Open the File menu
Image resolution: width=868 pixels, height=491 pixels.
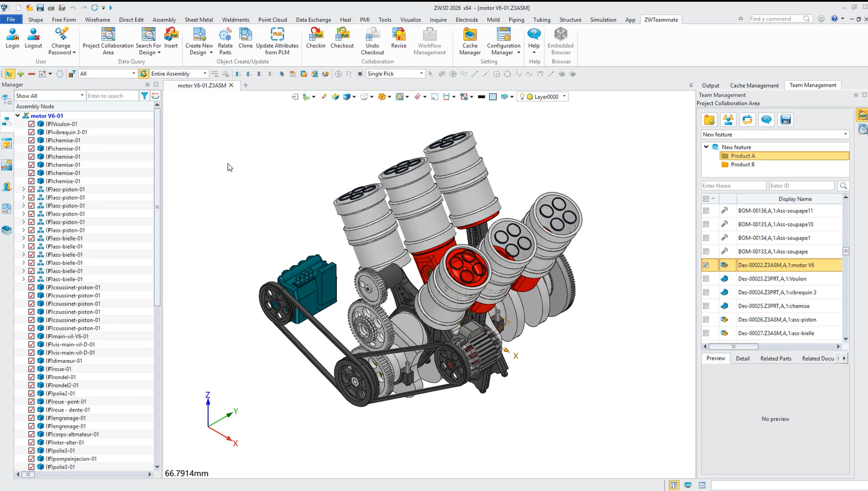point(11,19)
